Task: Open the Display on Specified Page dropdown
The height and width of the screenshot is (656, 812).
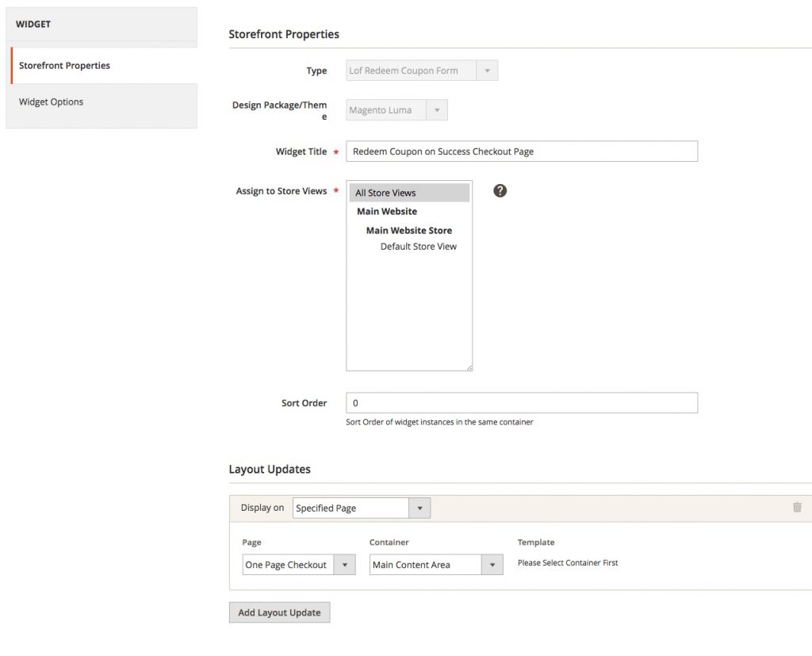Action: 362,508
